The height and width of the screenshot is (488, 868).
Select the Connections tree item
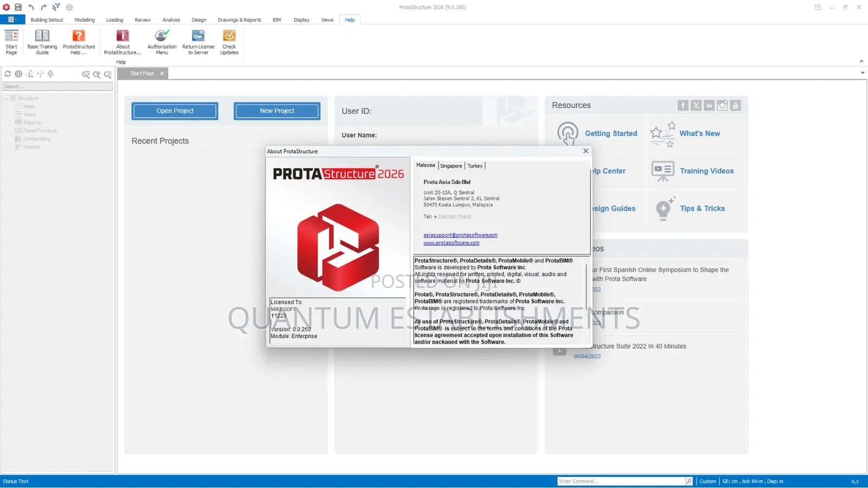(x=37, y=139)
